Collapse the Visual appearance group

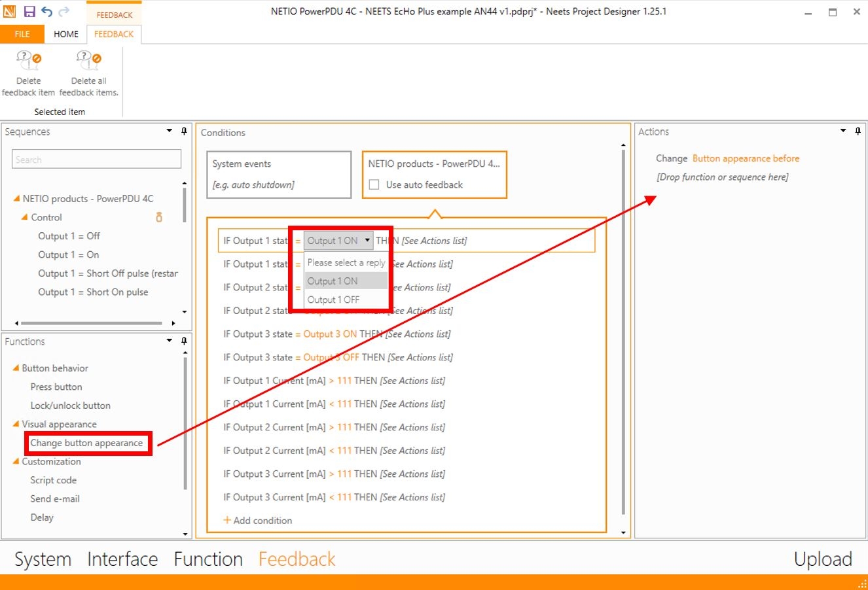16,425
